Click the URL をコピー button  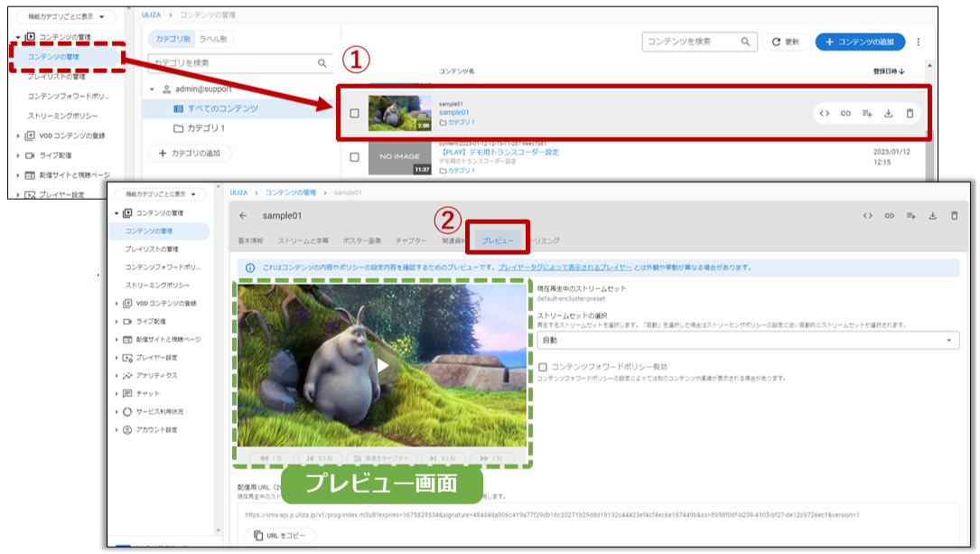[280, 536]
